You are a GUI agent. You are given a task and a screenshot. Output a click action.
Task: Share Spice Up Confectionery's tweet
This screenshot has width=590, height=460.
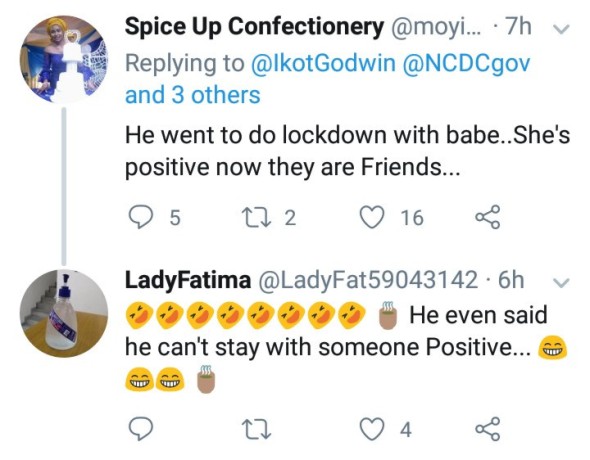click(x=488, y=217)
